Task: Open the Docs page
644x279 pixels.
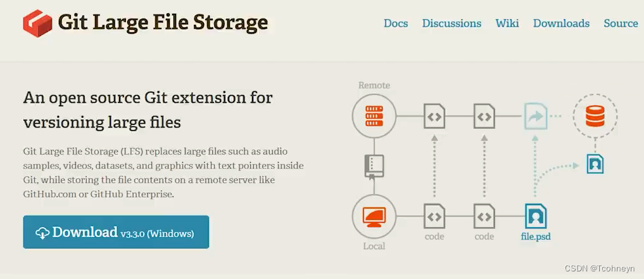Action: point(396,23)
